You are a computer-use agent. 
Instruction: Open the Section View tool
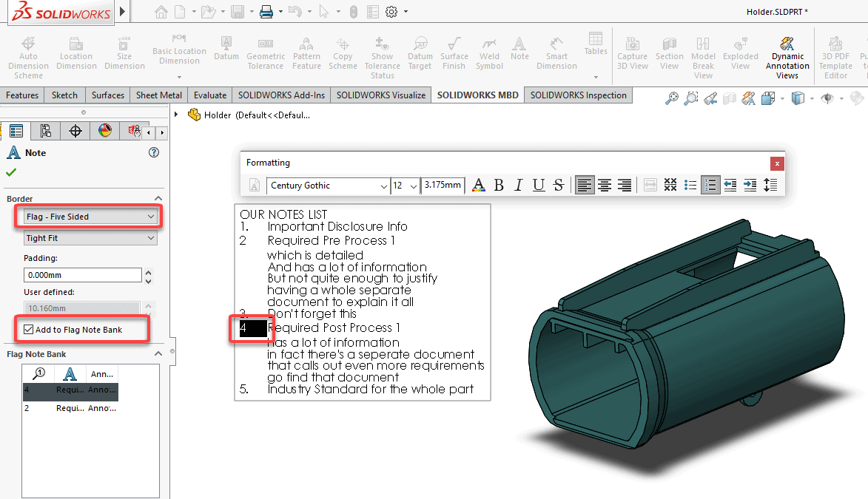[x=669, y=53]
